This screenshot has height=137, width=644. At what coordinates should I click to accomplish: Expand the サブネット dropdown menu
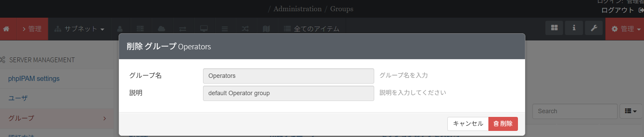[x=79, y=29]
